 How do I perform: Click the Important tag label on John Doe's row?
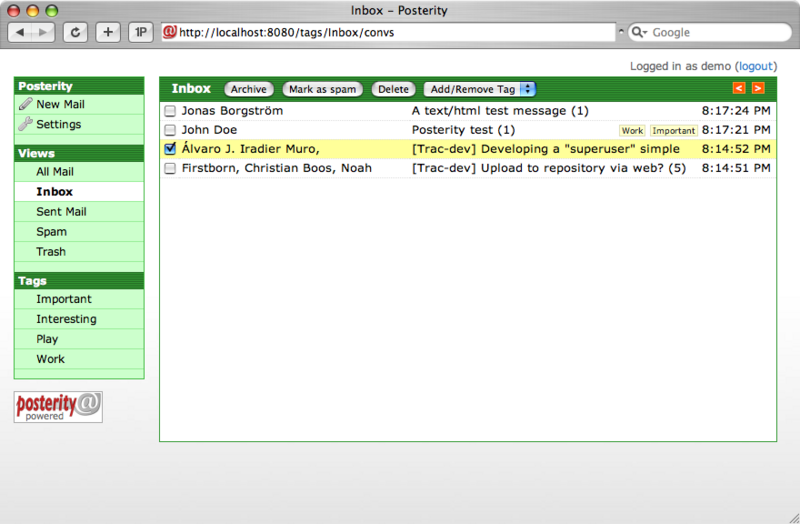pyautogui.click(x=673, y=131)
